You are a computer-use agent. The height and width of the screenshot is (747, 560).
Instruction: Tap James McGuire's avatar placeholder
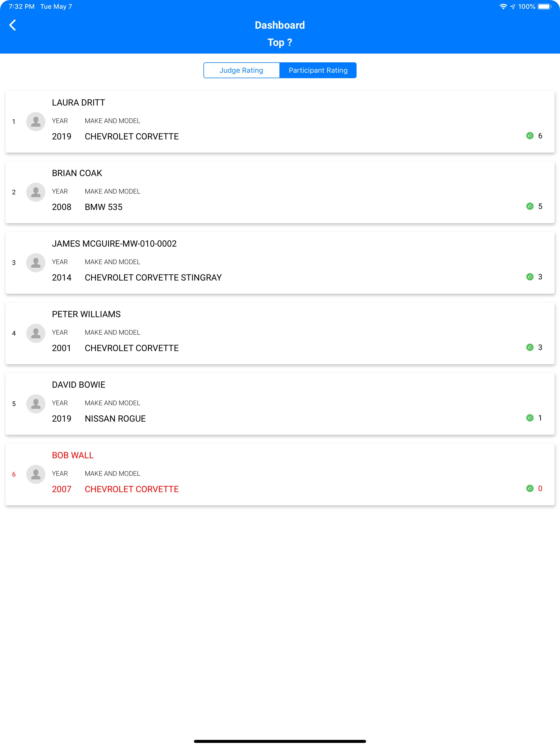[x=36, y=263]
